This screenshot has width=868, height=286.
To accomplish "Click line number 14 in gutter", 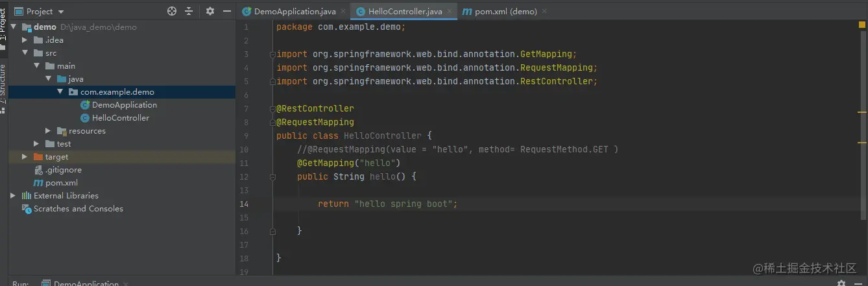I will coord(244,204).
